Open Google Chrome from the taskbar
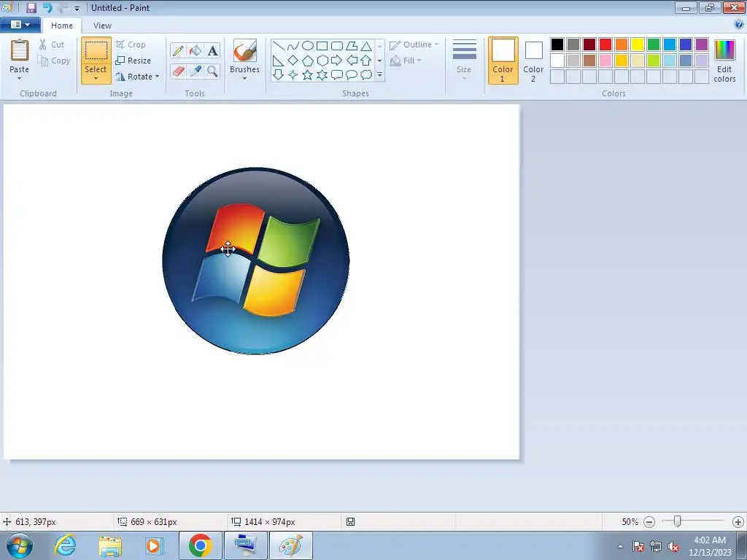The height and width of the screenshot is (560, 747). click(x=200, y=545)
